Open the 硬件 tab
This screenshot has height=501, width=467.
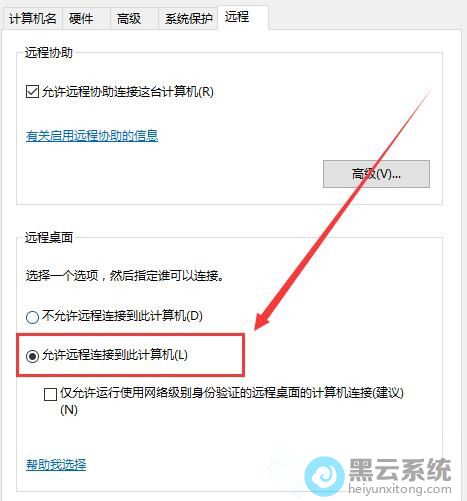tap(81, 19)
